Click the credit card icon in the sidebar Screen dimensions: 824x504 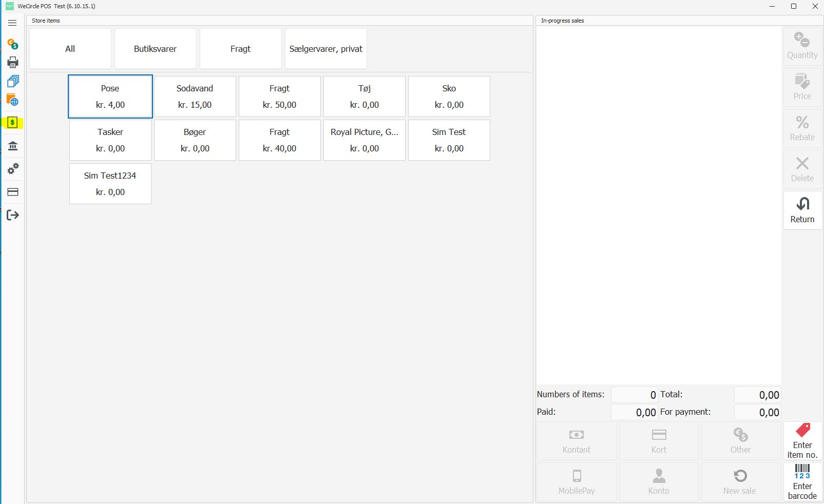[x=13, y=192]
